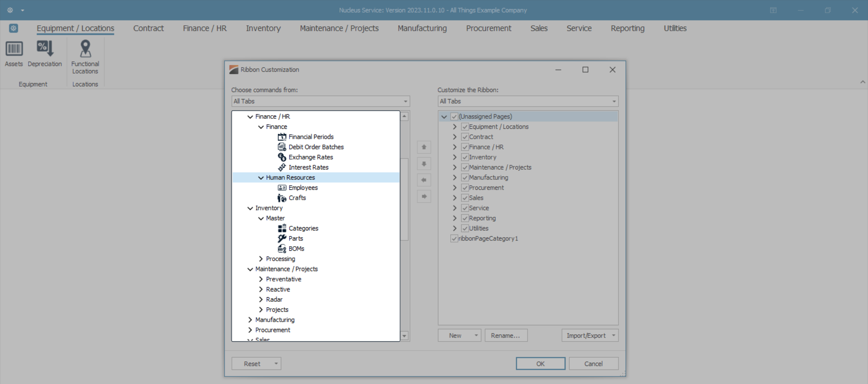Image resolution: width=868 pixels, height=384 pixels.
Task: Toggle the ribbonPageCategory1 checkbox
Action: [454, 239]
